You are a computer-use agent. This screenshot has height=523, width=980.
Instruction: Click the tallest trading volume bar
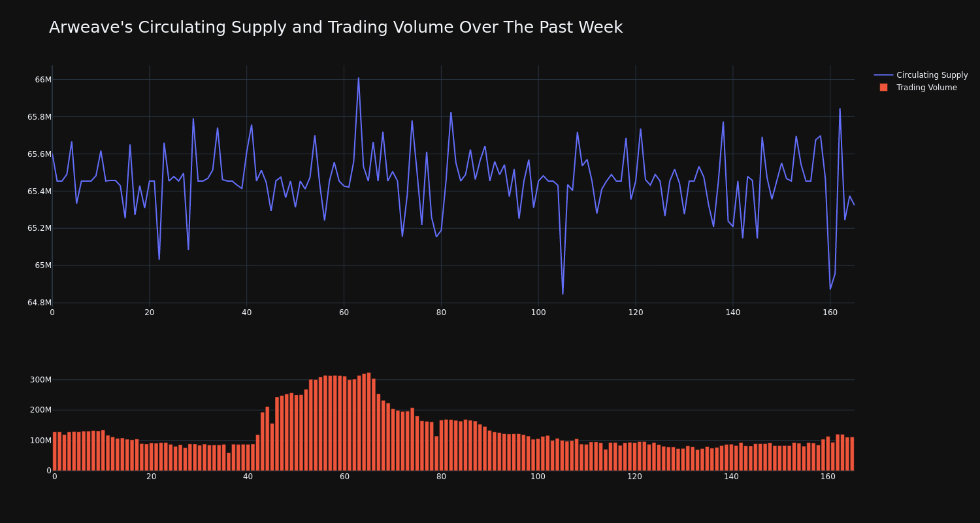[x=368, y=422]
